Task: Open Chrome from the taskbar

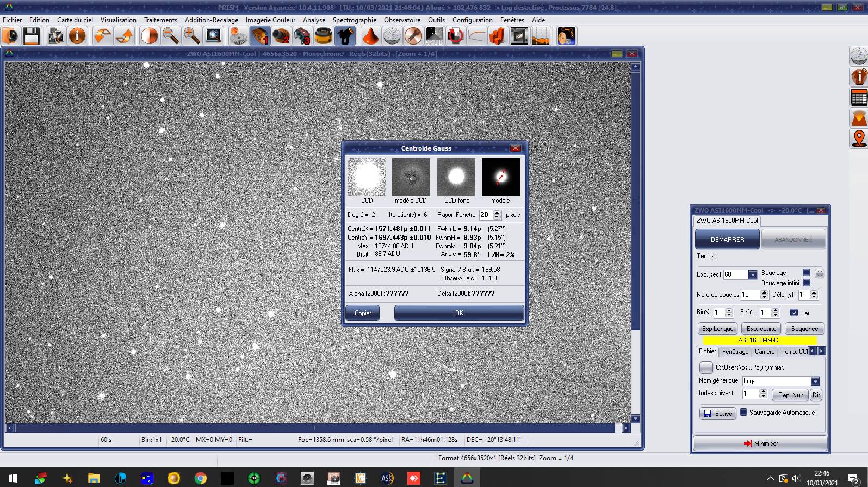Action: click(201, 478)
